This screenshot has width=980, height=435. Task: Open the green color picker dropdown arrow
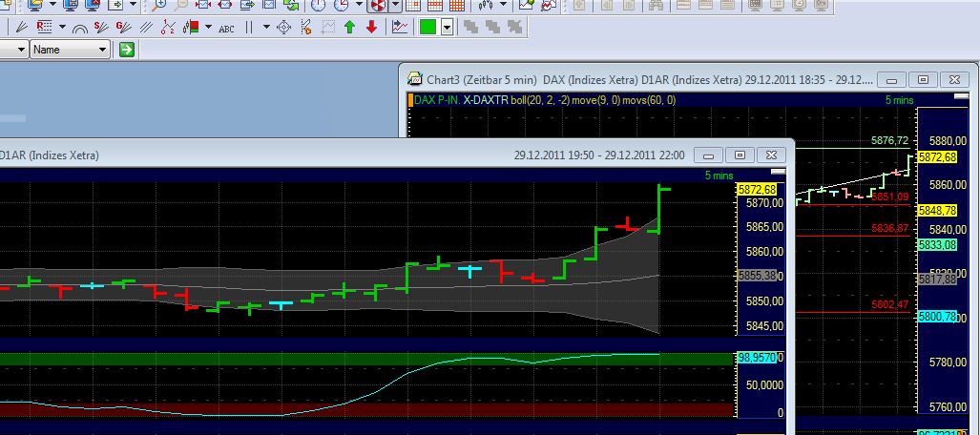click(448, 27)
